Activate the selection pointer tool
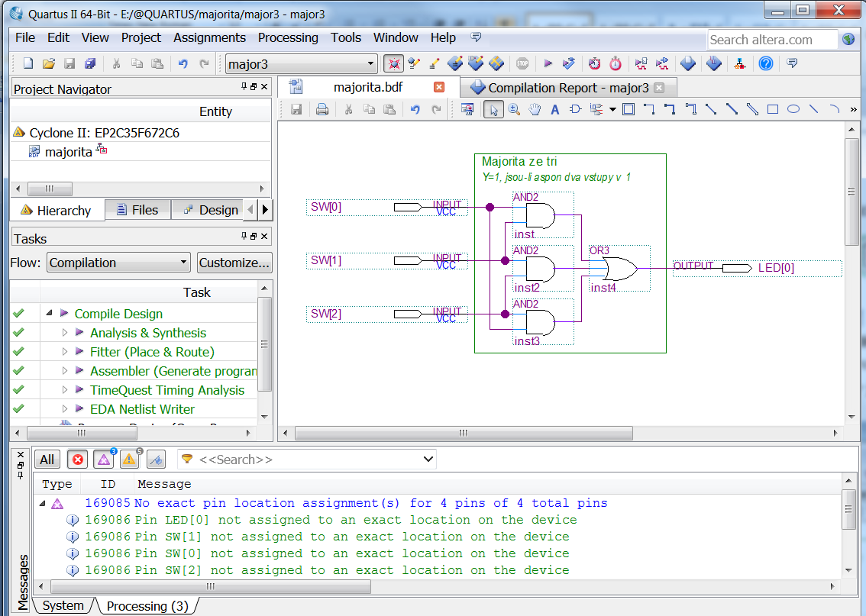 493,109
